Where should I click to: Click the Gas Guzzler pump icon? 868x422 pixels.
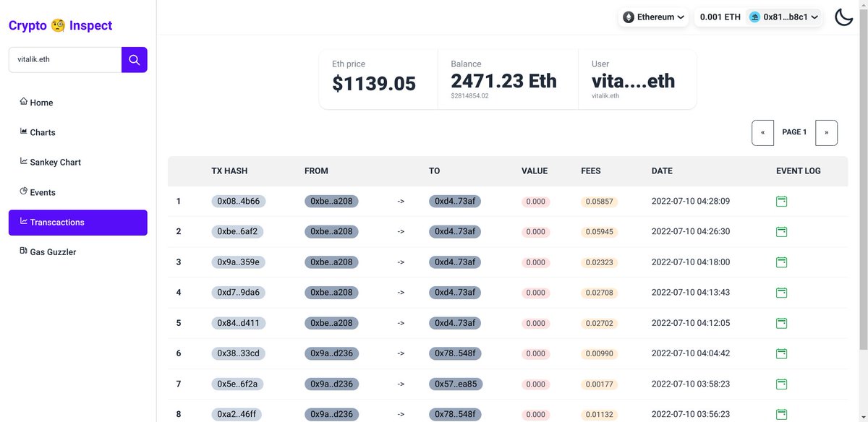[24, 251]
